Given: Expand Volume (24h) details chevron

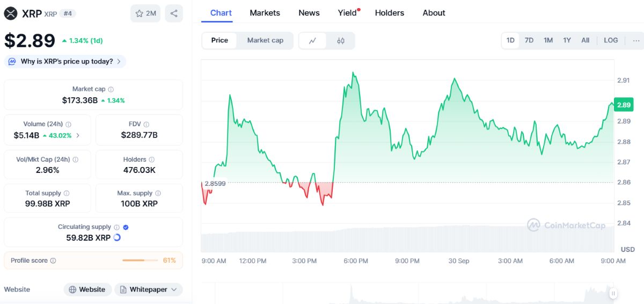Looking at the screenshot, I should (x=78, y=135).
